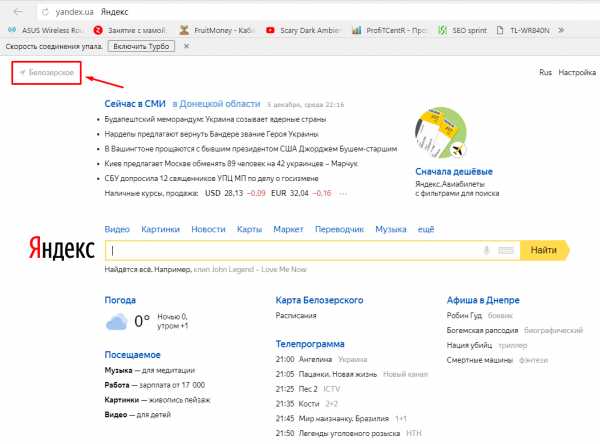
Task: Open Картинки — живопись пейзаж link
Action: point(157,400)
